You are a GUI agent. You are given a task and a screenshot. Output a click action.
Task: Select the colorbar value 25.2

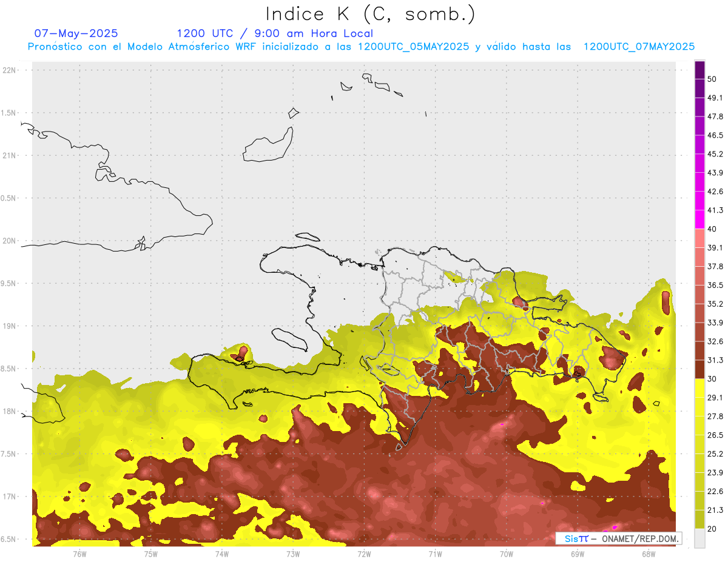tap(715, 454)
